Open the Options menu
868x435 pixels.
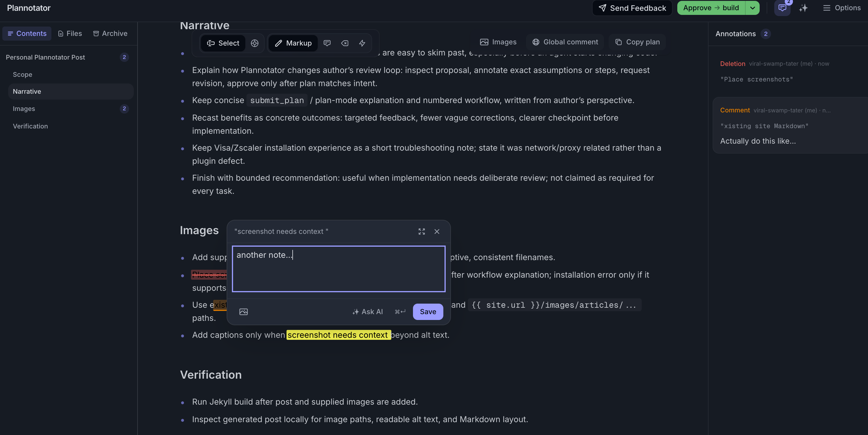pyautogui.click(x=842, y=8)
